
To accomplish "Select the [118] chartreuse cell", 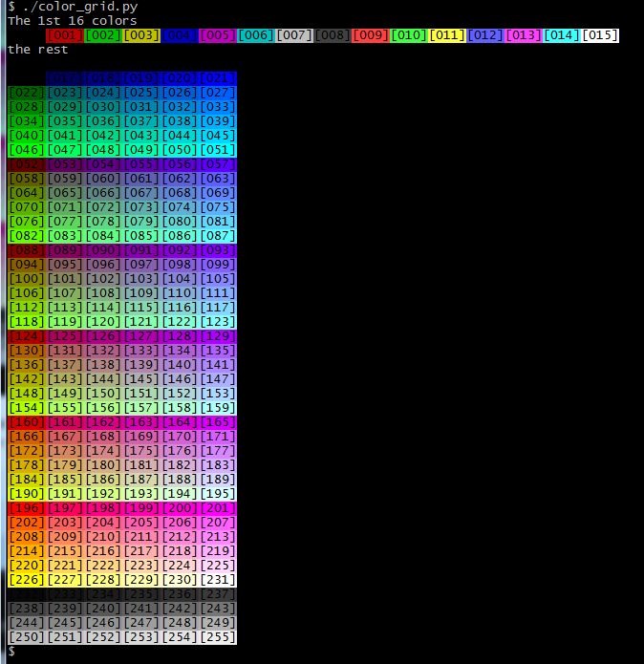I will (x=27, y=322).
